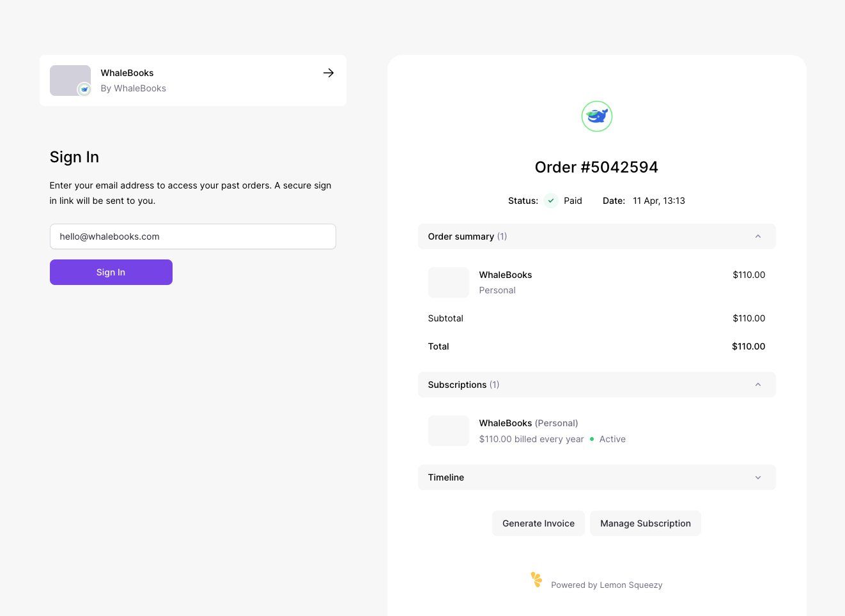Screen dimensions: 845x616
Task: Click the arrow icon on WhaleBooks card
Action: coord(329,73)
